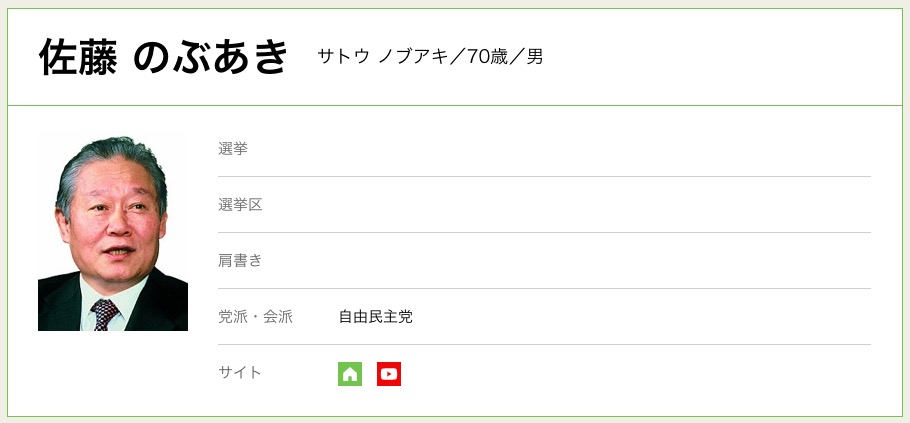Select the 自由民主党 party name
910x423 pixels.
(375, 317)
